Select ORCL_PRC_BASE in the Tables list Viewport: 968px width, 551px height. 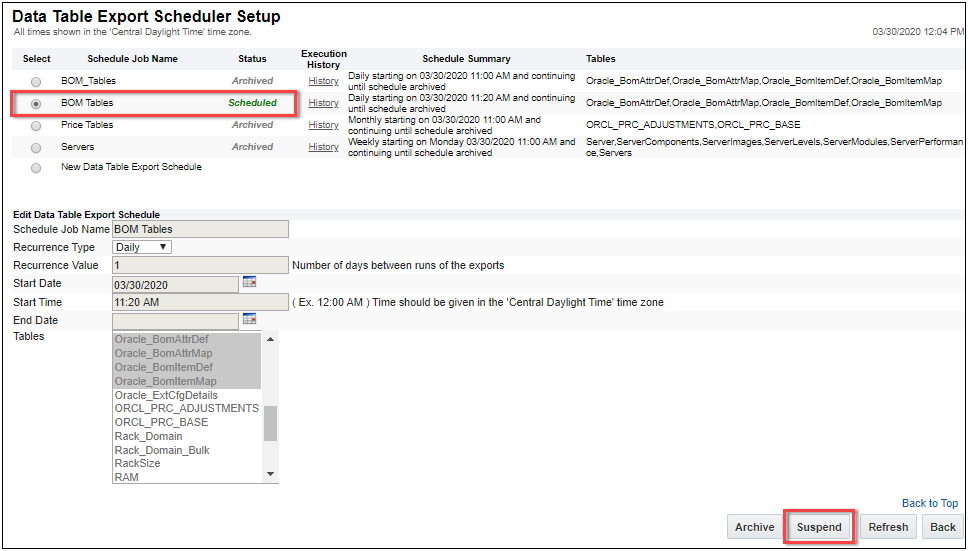(161, 422)
